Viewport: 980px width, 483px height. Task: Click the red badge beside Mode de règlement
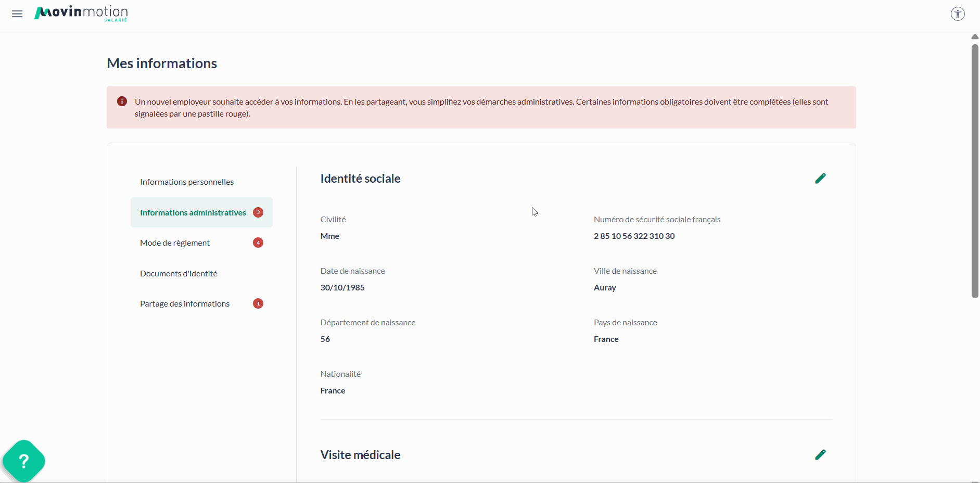coord(258,243)
